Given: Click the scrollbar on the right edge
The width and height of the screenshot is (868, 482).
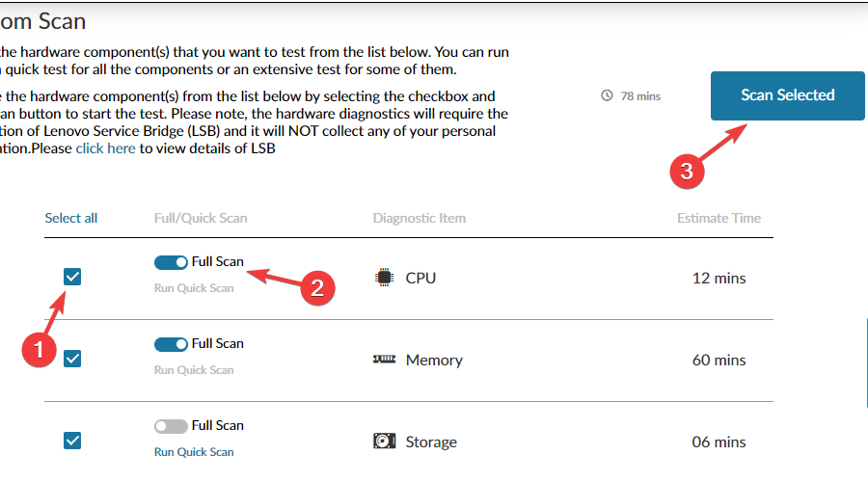Looking at the screenshot, I should pos(866,362).
